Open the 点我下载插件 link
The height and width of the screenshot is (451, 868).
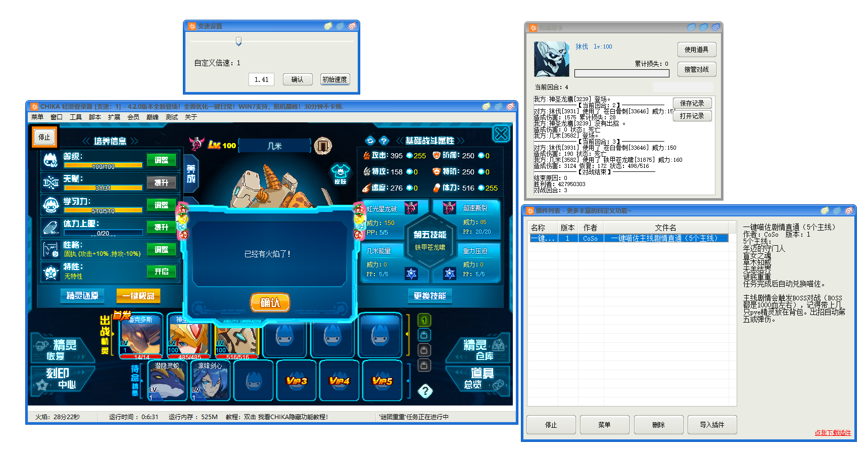[833, 433]
